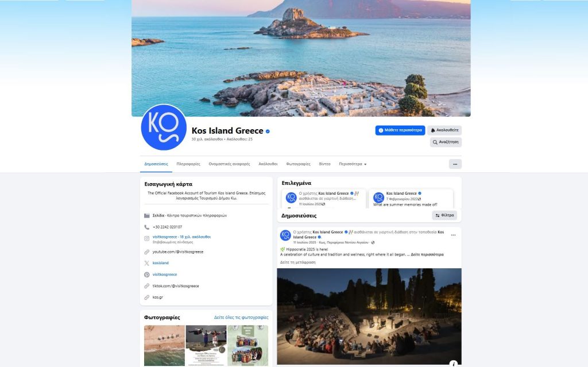Click the phone icon next to +30 2242 020107
Screen dimensions: 588x367
tap(147, 227)
